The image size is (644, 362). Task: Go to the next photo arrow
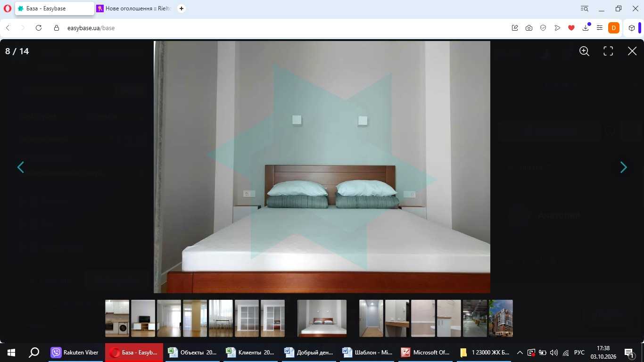[623, 167]
